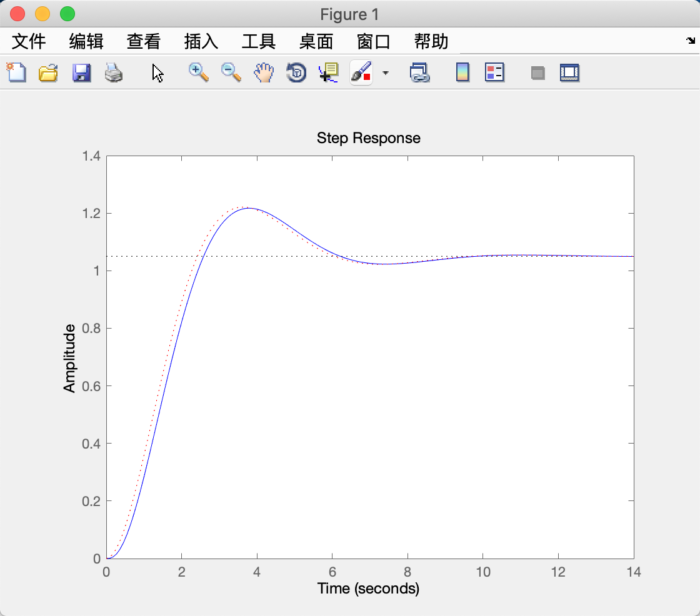700x616 pixels.
Task: Click the blue curve peak
Action: [x=249, y=208]
